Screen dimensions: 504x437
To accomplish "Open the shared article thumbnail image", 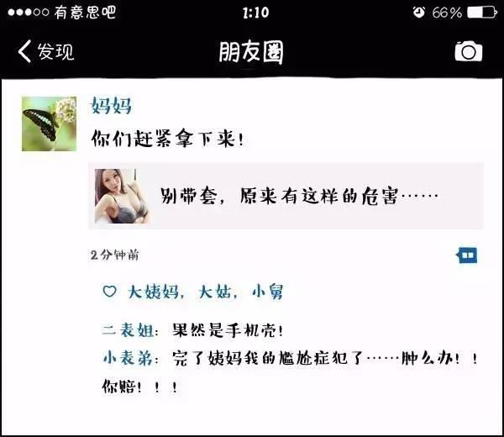I will point(122,196).
